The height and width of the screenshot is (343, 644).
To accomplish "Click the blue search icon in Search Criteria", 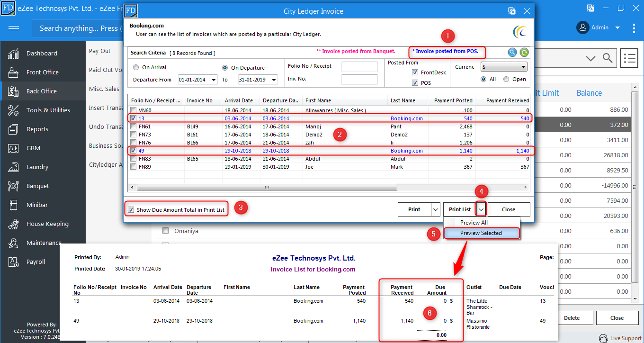I will 512,53.
